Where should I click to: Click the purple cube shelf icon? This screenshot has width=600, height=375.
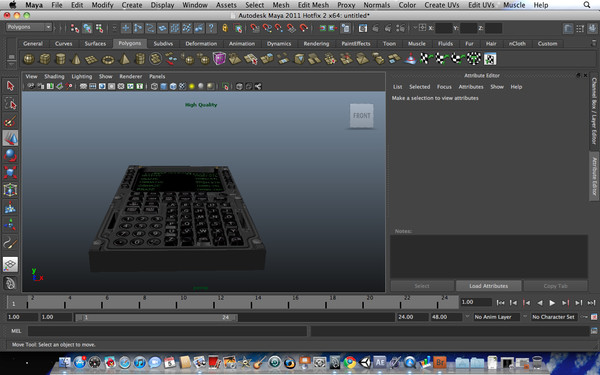tap(219, 59)
